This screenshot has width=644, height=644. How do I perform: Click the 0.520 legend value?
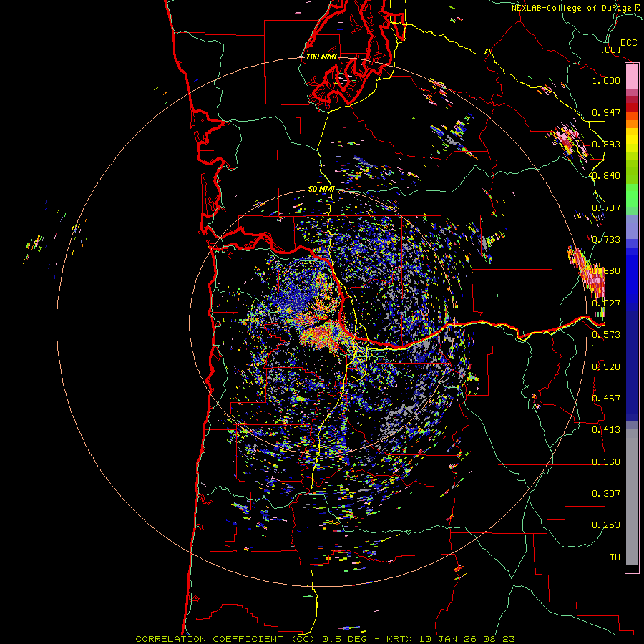(x=606, y=367)
